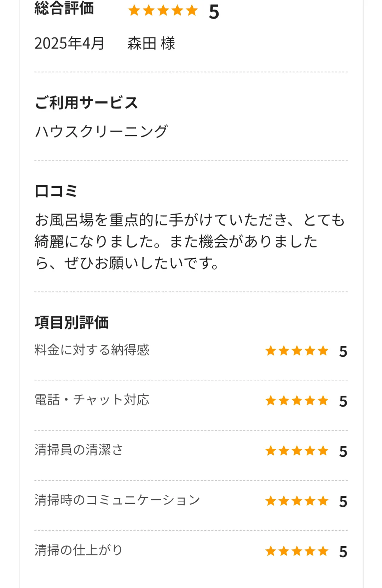
Task: Click the 清掃員の清潔さ label
Action: 79,450
